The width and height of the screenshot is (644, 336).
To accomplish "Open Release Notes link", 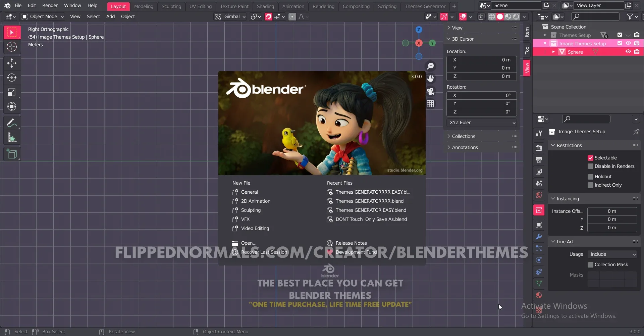I will tap(351, 243).
